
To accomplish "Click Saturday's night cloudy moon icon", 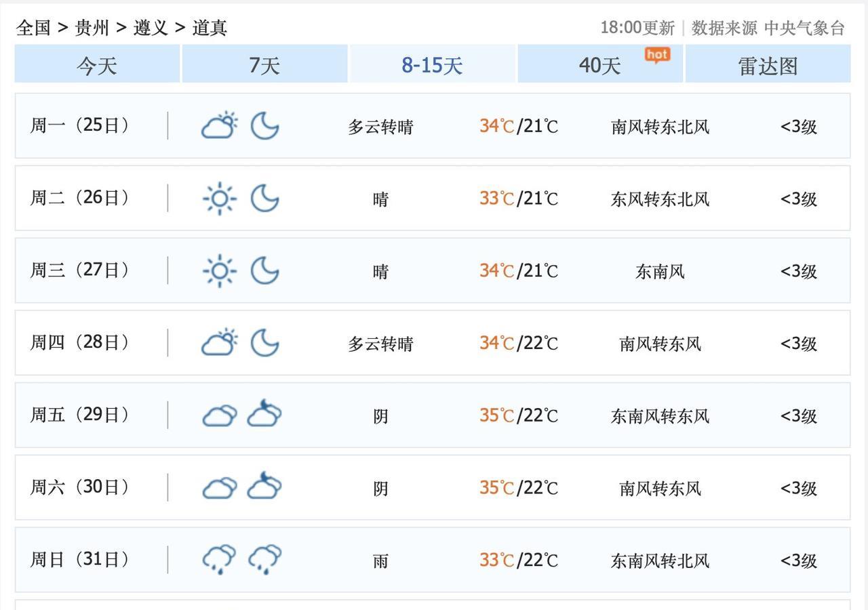I will pyautogui.click(x=264, y=487).
